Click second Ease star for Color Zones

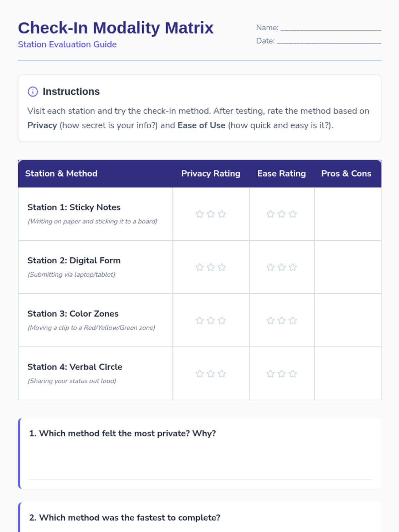click(282, 321)
